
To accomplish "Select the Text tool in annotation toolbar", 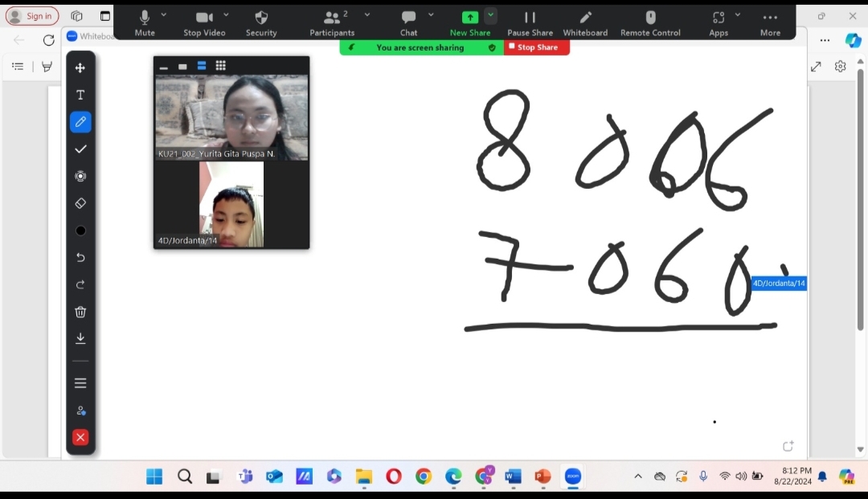I will 80,95.
